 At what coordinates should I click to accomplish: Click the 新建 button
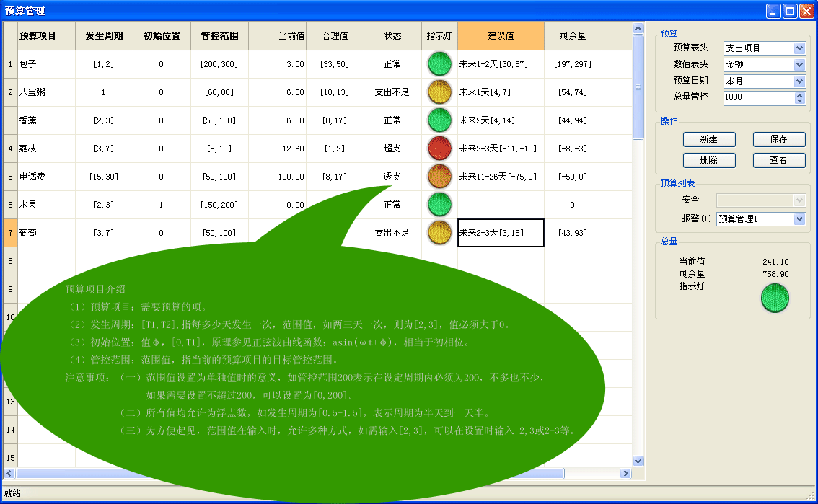point(709,139)
